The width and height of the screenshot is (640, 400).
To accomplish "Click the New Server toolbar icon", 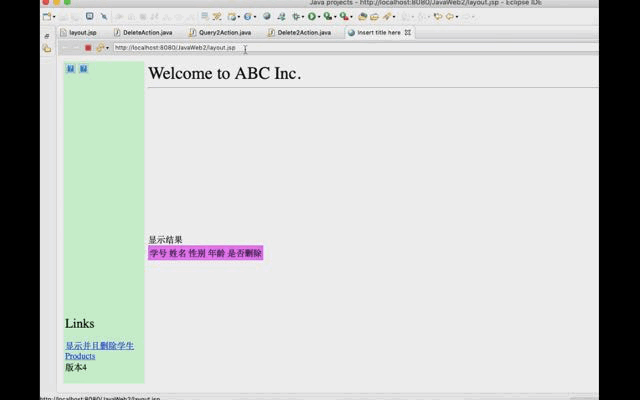I will pyautogui.click(x=232, y=17).
